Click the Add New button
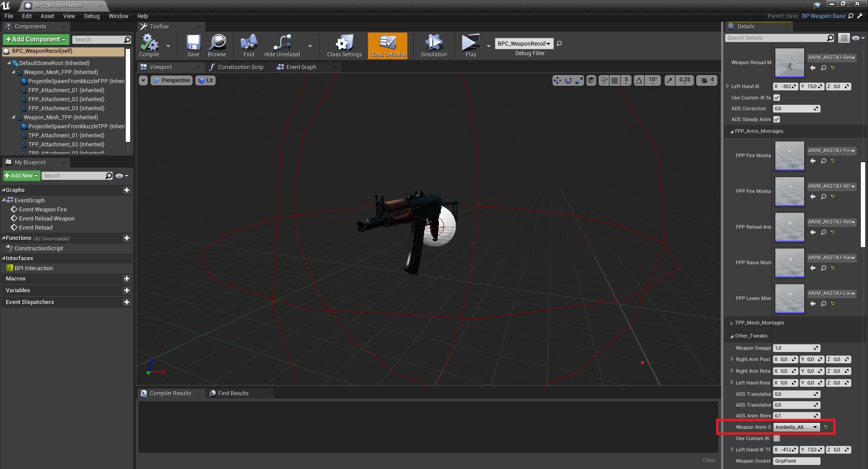The width and height of the screenshot is (868, 469). (21, 176)
